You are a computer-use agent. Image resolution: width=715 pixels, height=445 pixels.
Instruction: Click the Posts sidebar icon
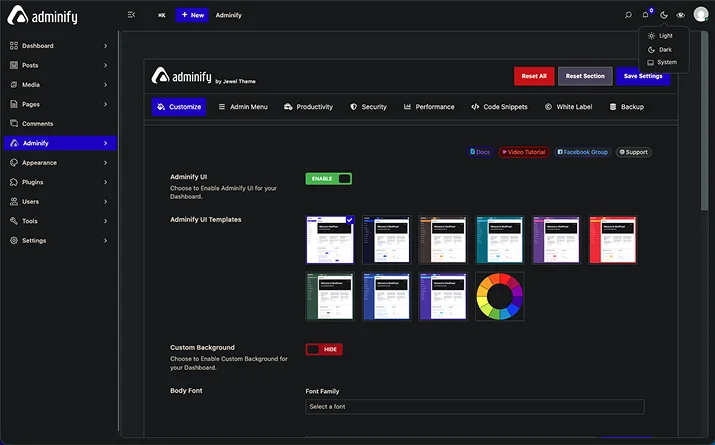pos(14,65)
